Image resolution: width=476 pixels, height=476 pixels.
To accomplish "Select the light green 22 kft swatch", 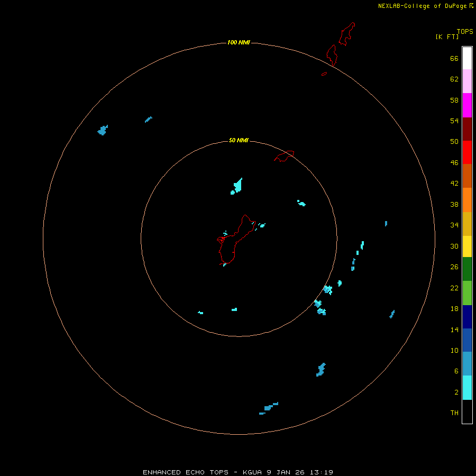I will coord(467,292).
